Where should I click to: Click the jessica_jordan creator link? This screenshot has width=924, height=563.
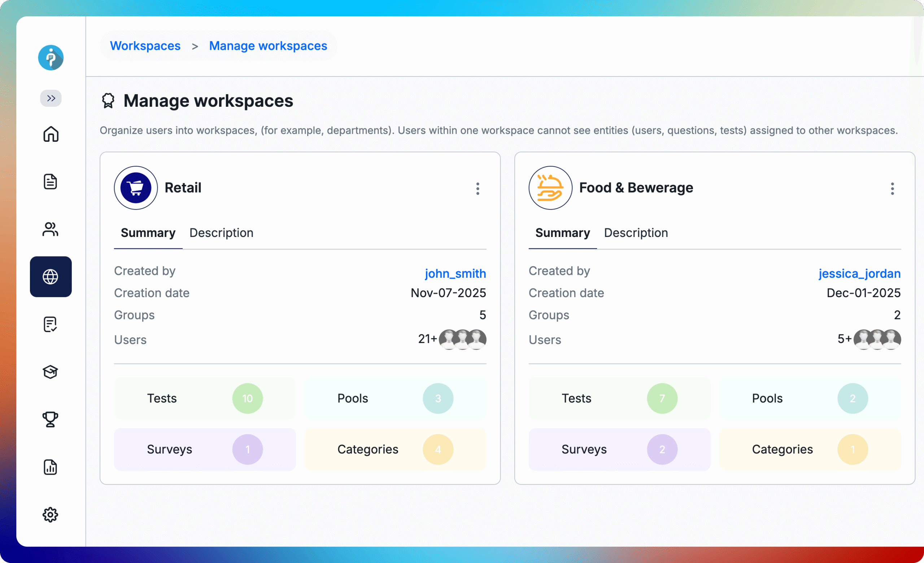click(x=859, y=274)
